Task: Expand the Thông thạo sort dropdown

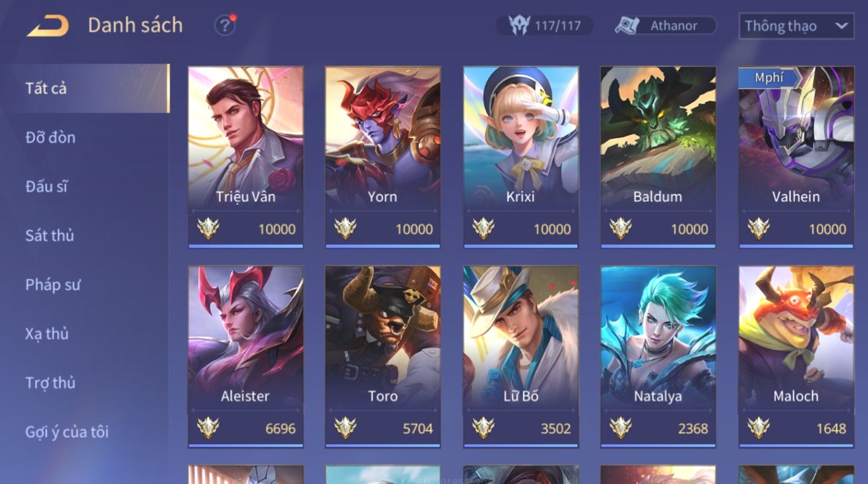Action: pos(796,26)
